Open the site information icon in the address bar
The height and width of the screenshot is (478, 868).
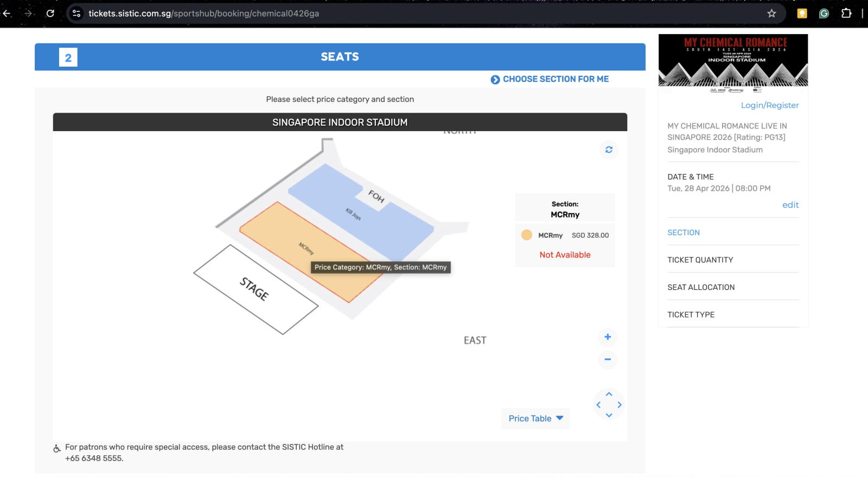point(76,14)
